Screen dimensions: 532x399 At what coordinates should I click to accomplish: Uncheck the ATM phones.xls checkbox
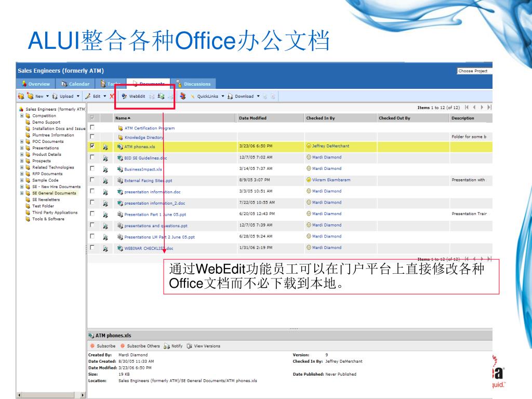92,146
